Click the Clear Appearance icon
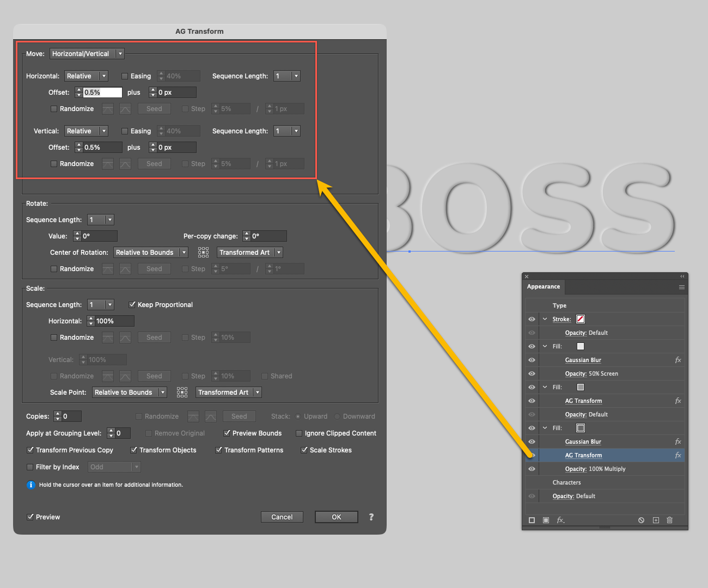 [x=641, y=520]
